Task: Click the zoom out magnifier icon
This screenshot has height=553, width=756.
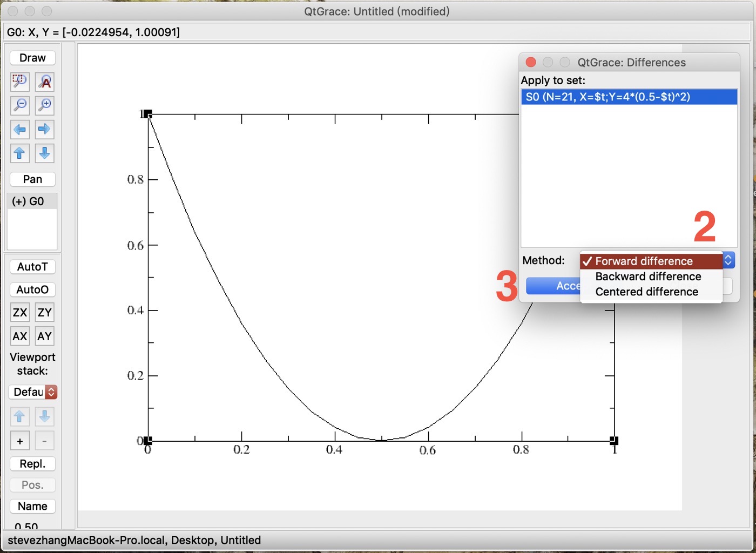Action: pyautogui.click(x=20, y=105)
